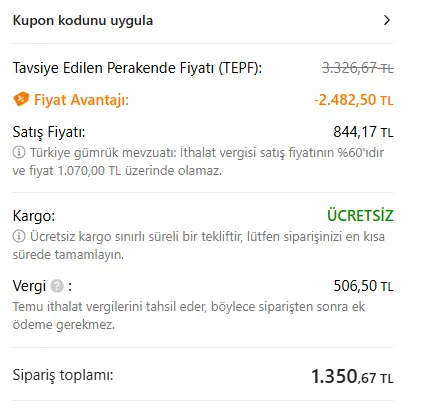Click the Vergi label text
This screenshot has height=411, width=421.
point(29,286)
